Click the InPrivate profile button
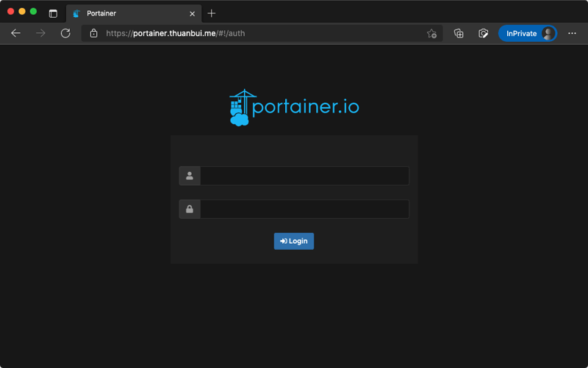588x368 pixels. pyautogui.click(x=528, y=33)
